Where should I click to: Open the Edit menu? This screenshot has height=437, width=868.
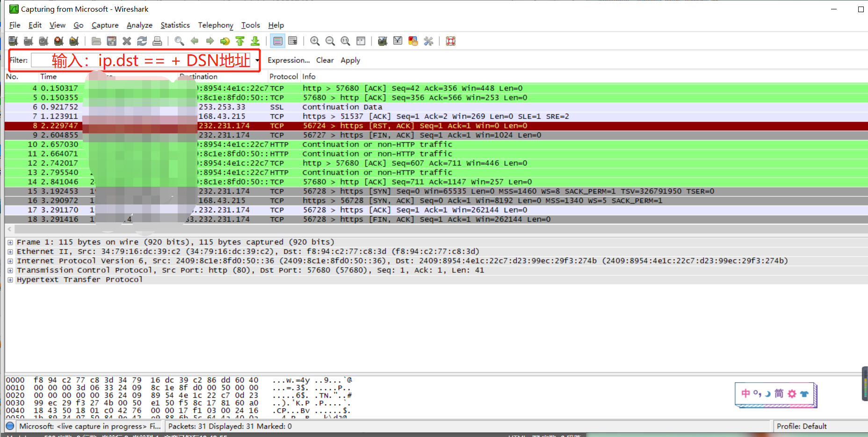pyautogui.click(x=35, y=25)
